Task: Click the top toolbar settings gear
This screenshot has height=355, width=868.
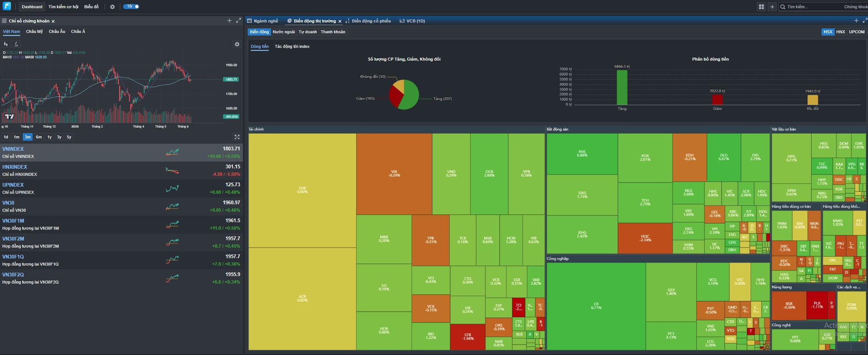Action: click(112, 7)
